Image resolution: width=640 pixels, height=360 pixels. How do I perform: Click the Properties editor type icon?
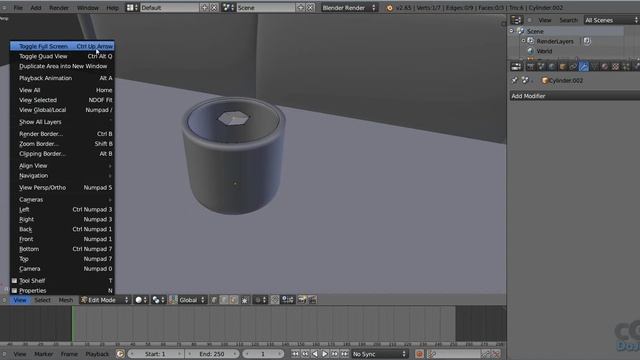[x=516, y=67]
